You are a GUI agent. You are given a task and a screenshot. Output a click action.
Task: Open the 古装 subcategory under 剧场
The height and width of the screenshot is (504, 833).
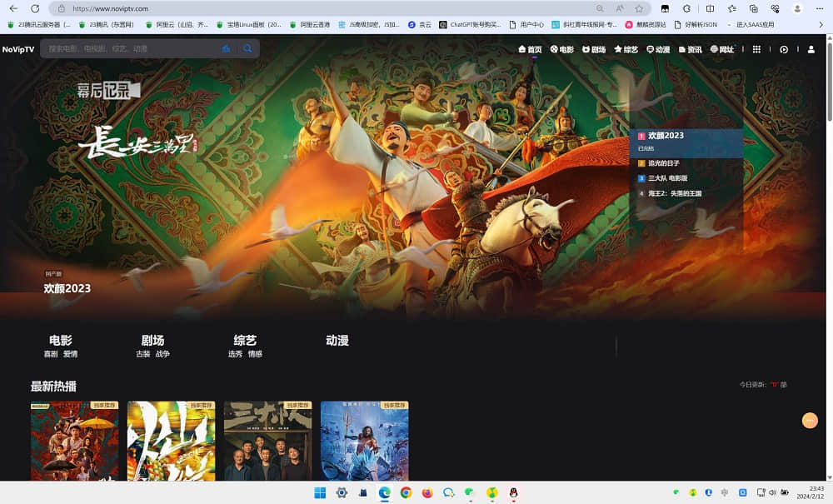pos(143,354)
